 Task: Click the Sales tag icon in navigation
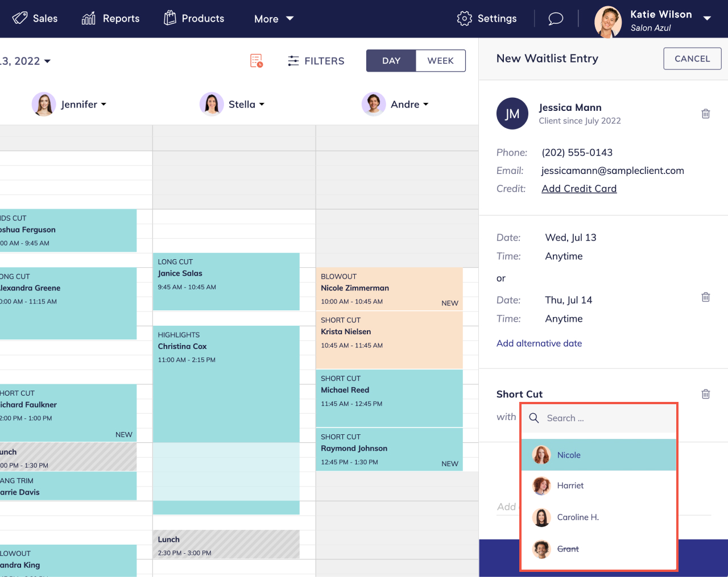click(x=19, y=18)
